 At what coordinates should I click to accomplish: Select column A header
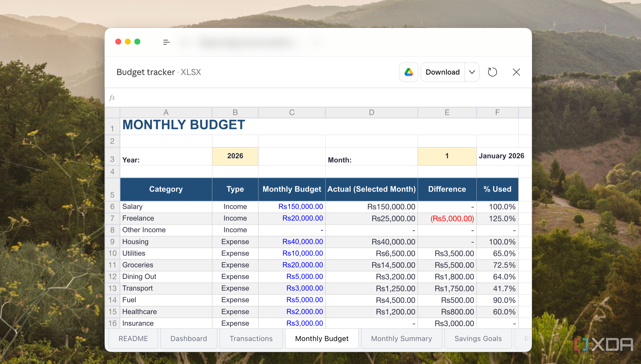[166, 112]
